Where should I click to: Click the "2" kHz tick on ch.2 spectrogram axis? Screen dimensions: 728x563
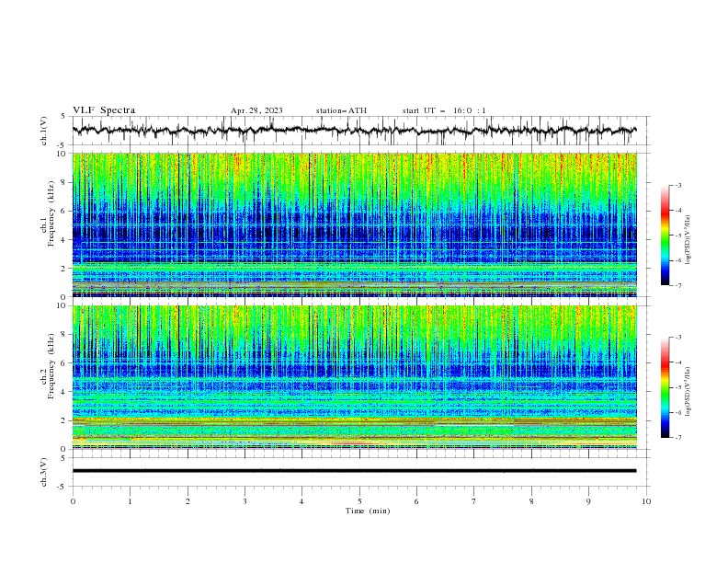pyautogui.click(x=63, y=420)
